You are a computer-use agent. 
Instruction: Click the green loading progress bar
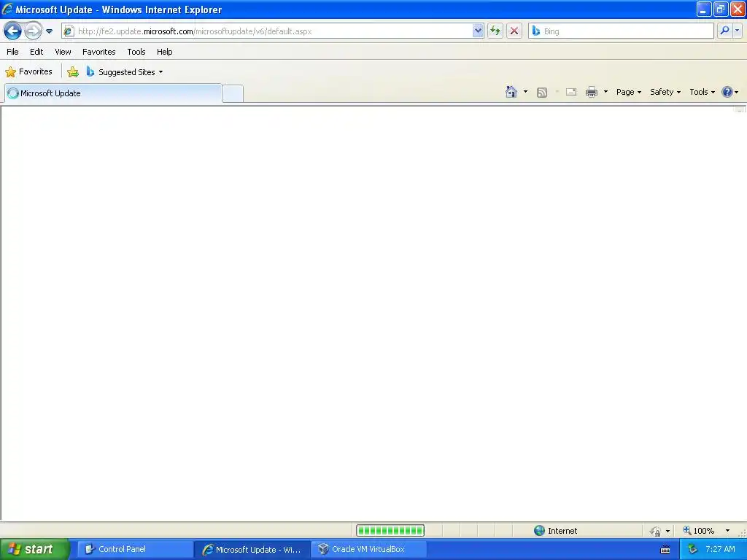click(x=390, y=531)
